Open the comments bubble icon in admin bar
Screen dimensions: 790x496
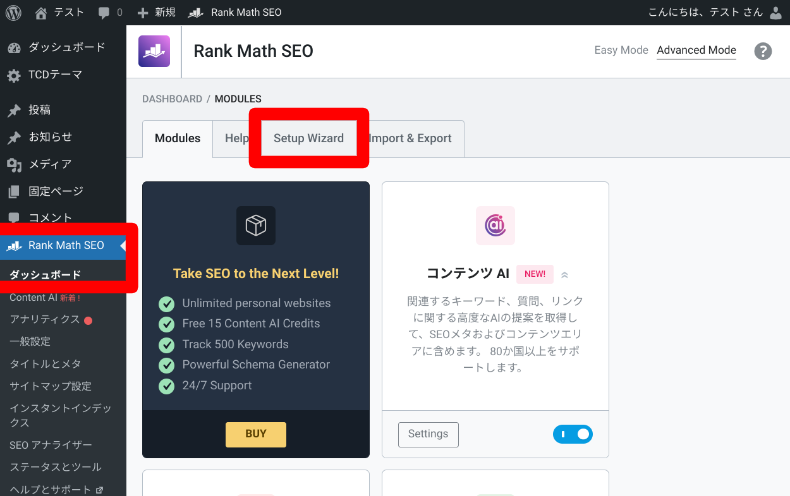coord(105,12)
